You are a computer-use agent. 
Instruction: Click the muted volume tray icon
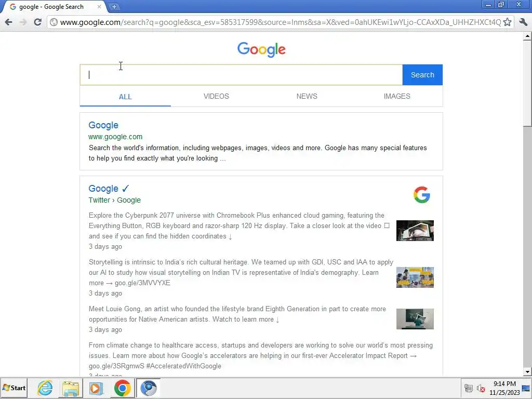(481, 388)
